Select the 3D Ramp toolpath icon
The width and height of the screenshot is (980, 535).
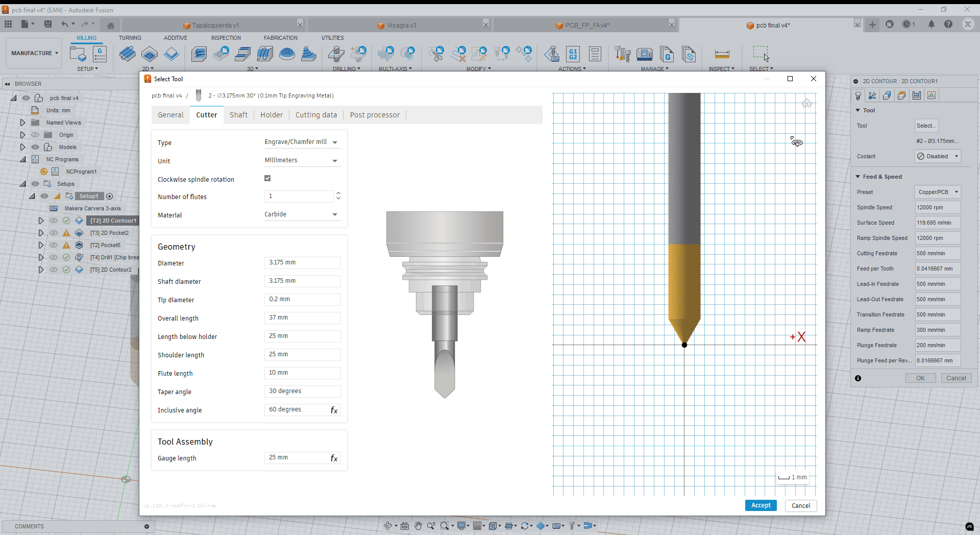(x=308, y=54)
